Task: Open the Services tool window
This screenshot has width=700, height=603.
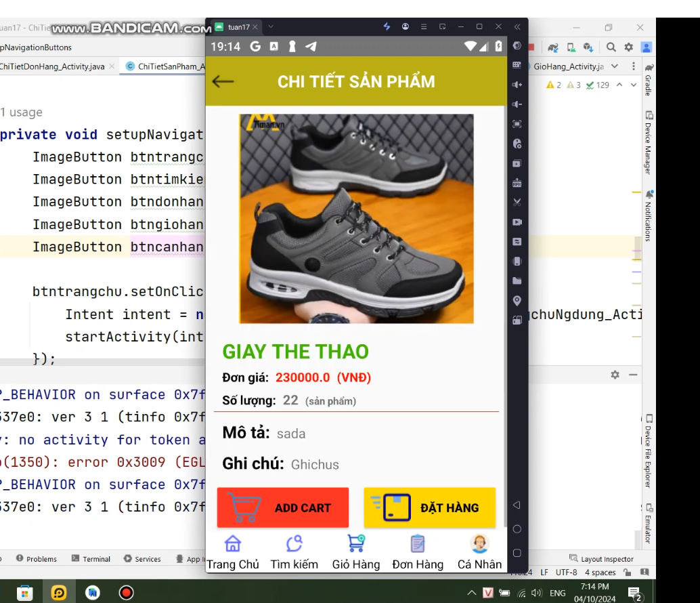Action: (x=142, y=559)
